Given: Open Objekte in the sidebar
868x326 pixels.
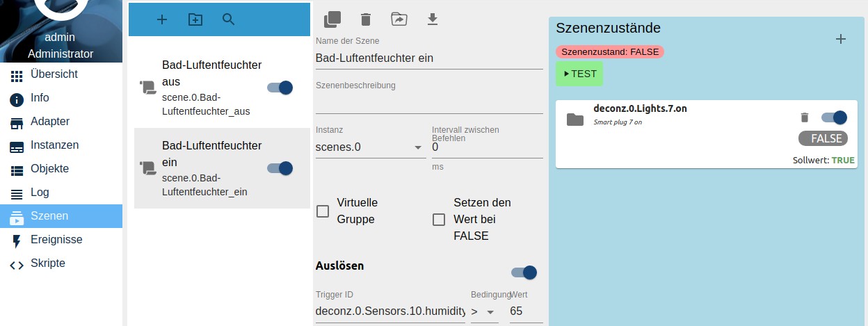Looking at the screenshot, I should pos(49,169).
